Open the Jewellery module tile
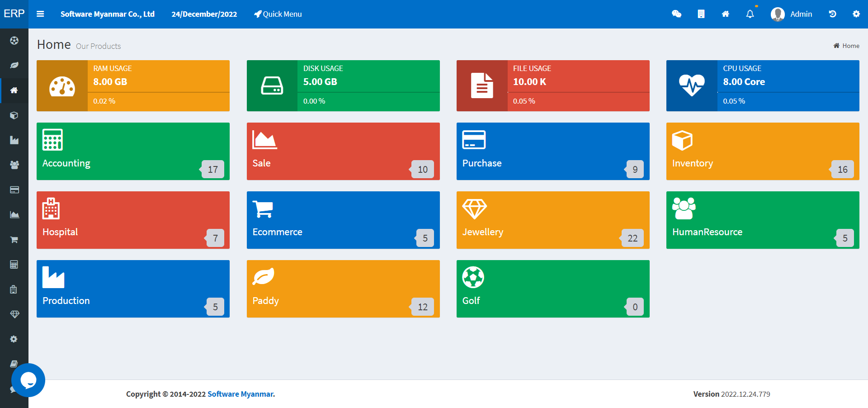Screen dimensions: 868x408 (553, 220)
